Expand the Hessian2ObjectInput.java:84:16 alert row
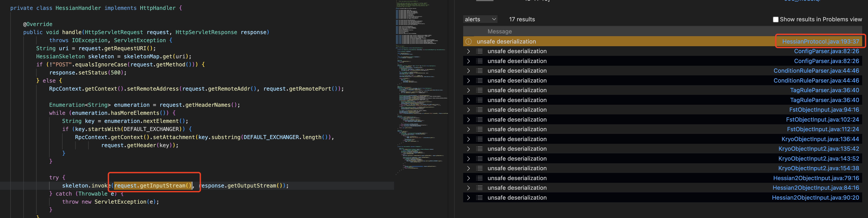 pyautogui.click(x=468, y=188)
